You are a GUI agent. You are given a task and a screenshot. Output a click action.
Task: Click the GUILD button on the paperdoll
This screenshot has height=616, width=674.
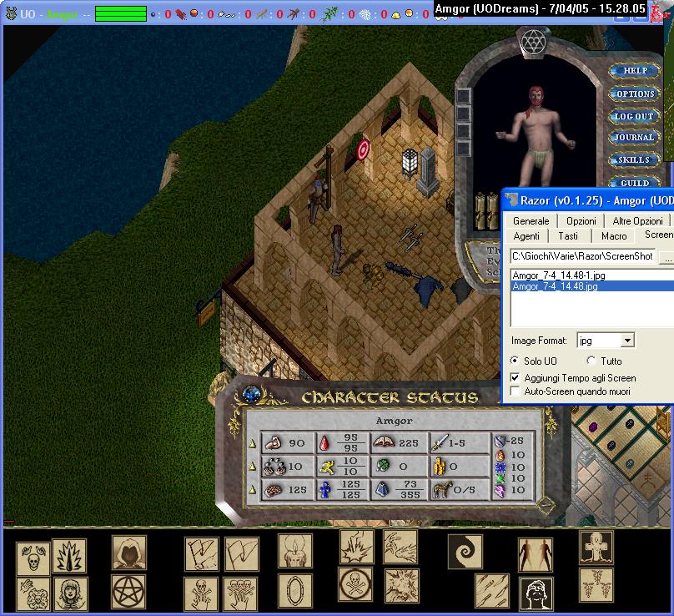pyautogui.click(x=635, y=183)
